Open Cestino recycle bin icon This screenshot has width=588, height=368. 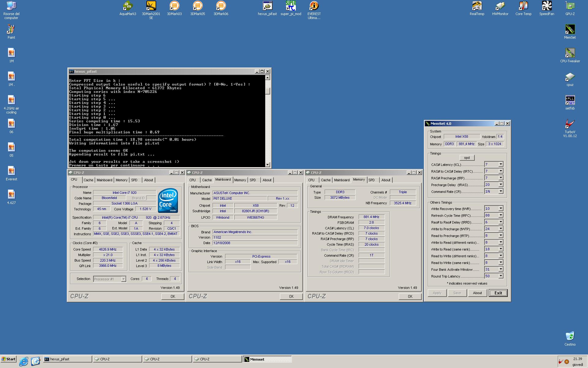[570, 339]
